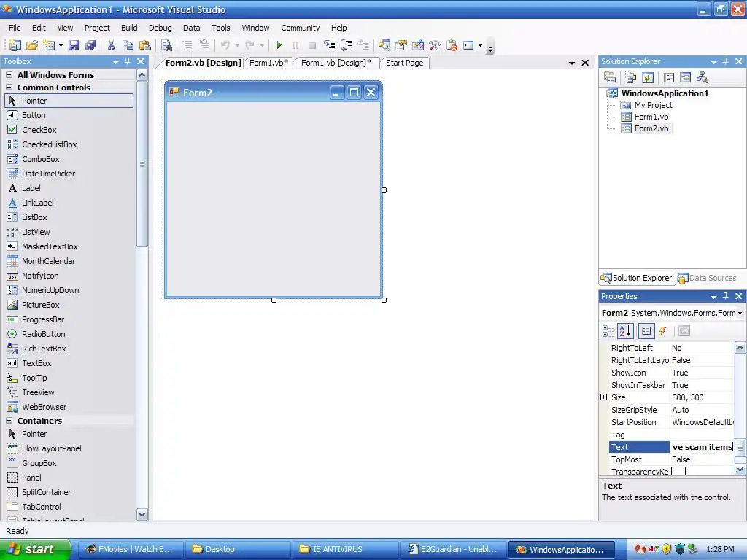Select My Project in Solution Explorer
Screen dimensions: 747x560
coord(653,105)
